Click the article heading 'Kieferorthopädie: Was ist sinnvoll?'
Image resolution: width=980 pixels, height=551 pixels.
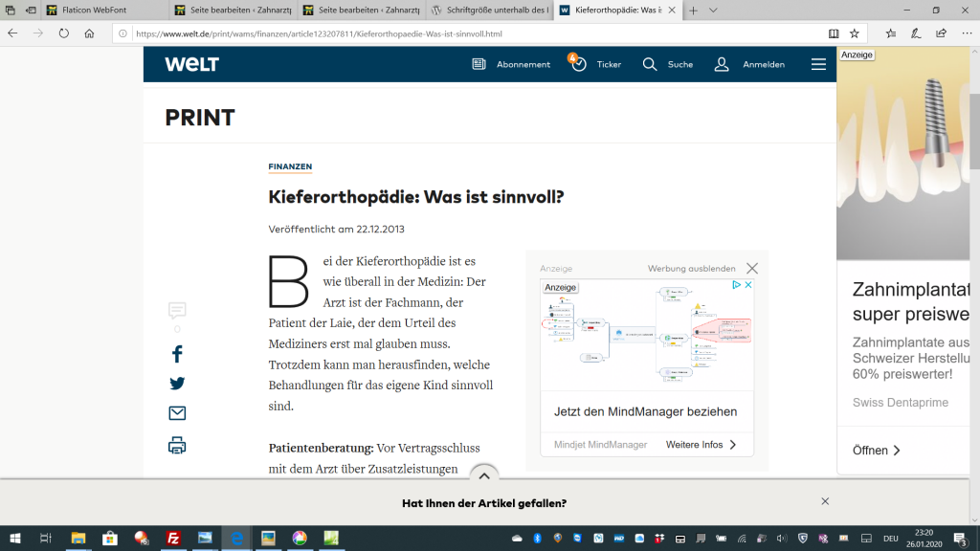pyautogui.click(x=416, y=197)
